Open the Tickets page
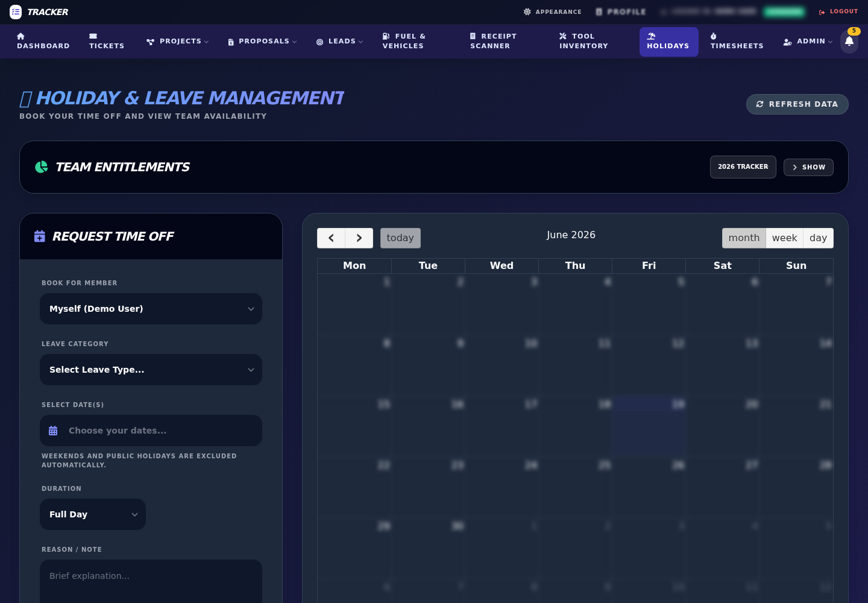 [107, 42]
